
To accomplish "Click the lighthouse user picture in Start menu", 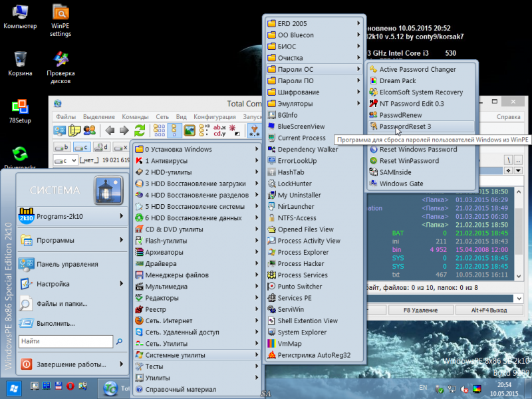I will coord(108,190).
